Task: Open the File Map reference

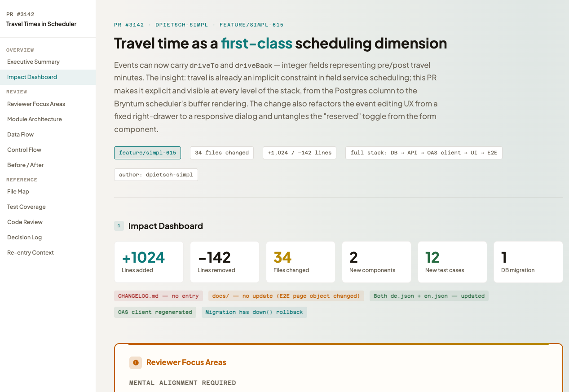Action: (x=18, y=192)
